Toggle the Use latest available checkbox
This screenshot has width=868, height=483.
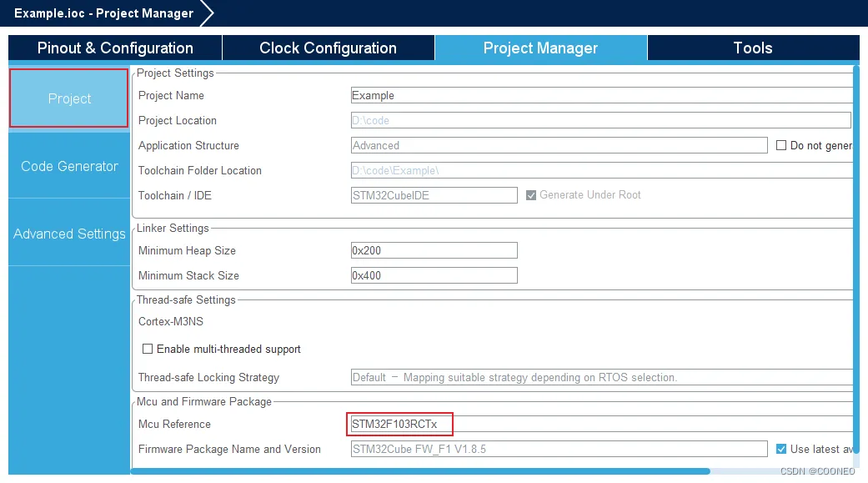pyautogui.click(x=781, y=449)
